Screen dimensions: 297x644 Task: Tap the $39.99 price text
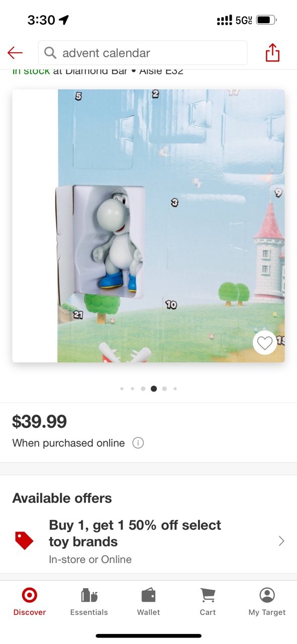click(39, 422)
